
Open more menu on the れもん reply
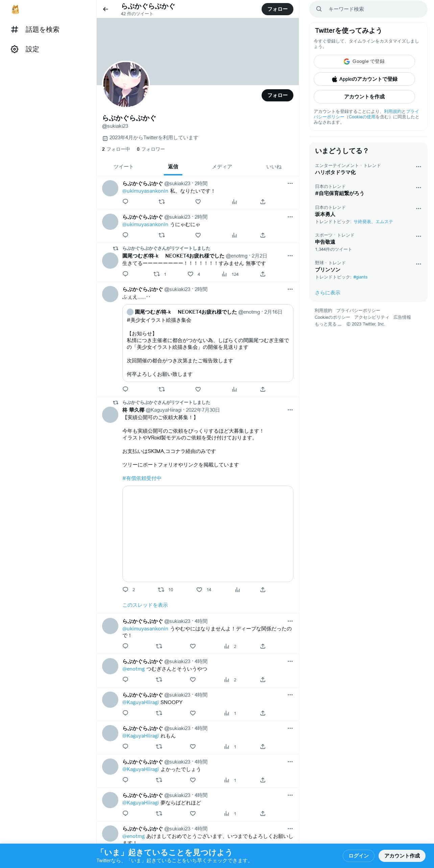(290, 728)
